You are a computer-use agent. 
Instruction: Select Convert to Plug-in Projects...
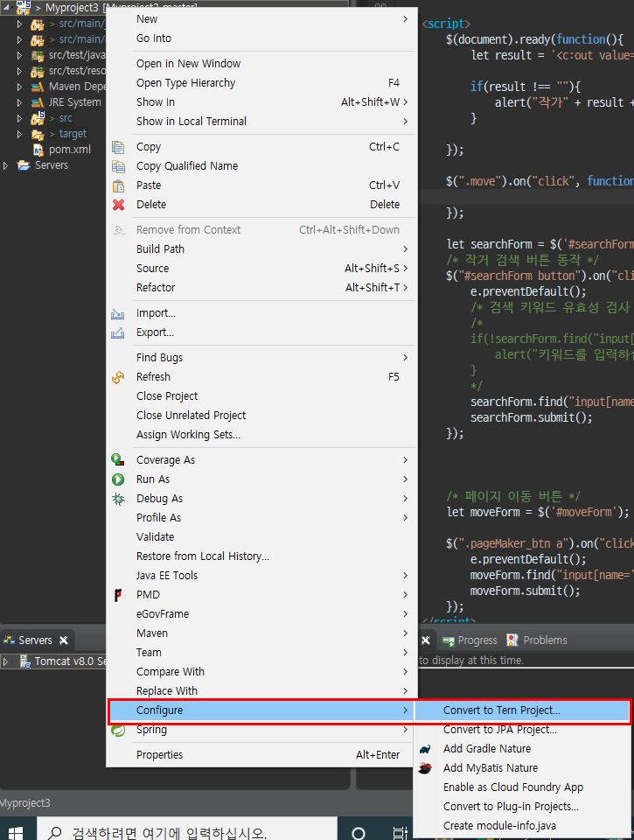tap(522, 807)
